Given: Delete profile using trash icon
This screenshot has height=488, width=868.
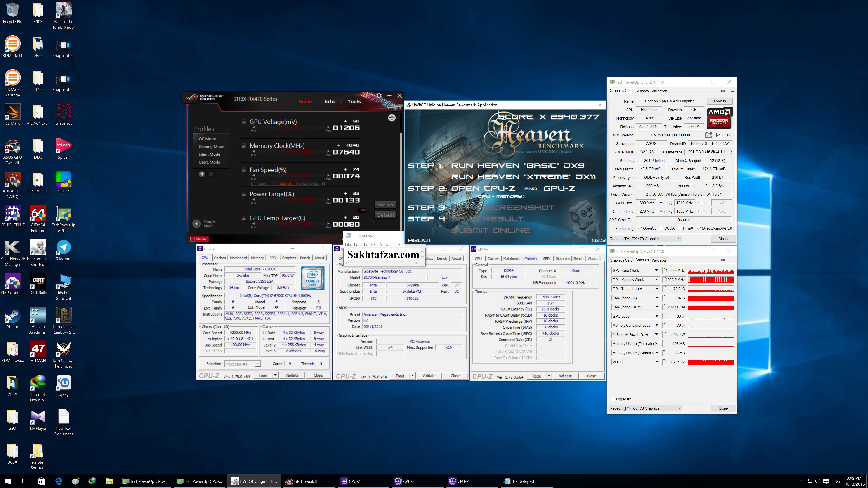Looking at the screenshot, I should 211,174.
